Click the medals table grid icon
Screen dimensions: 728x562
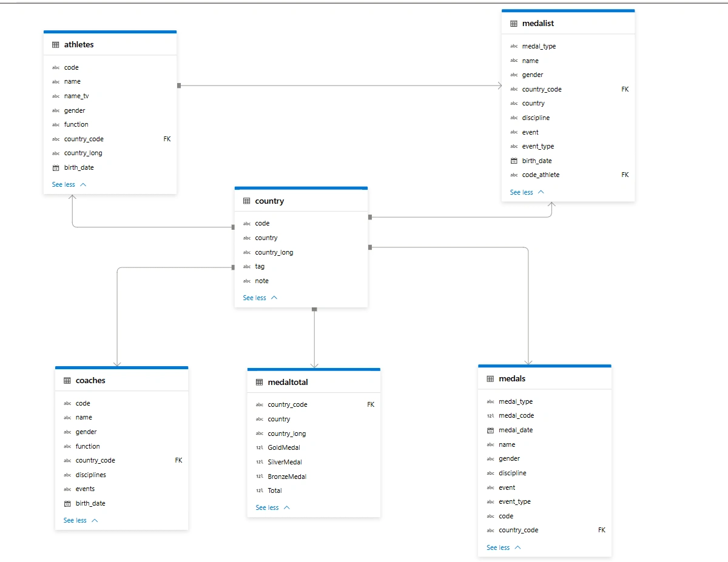click(490, 379)
